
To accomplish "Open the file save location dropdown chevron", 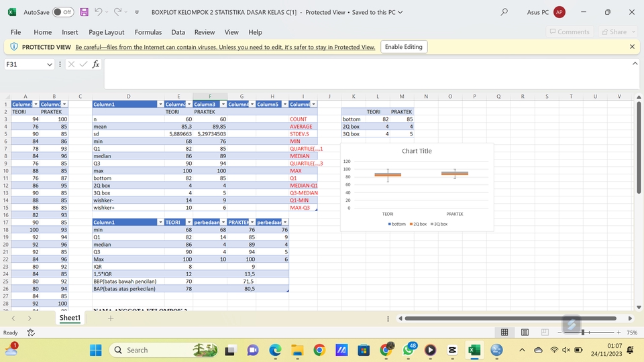I will coord(400,12).
